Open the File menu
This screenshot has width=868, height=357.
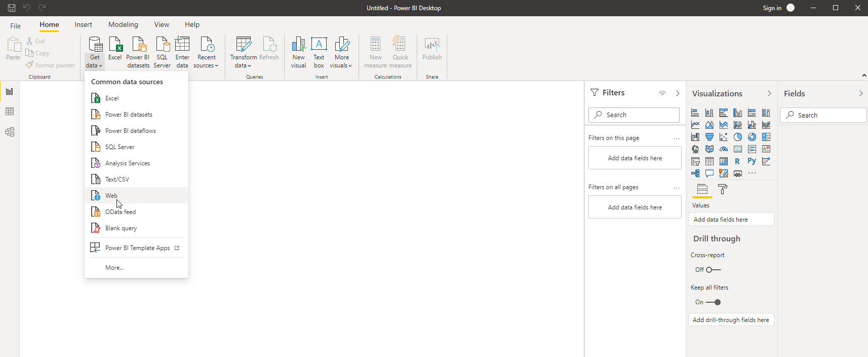pos(16,25)
